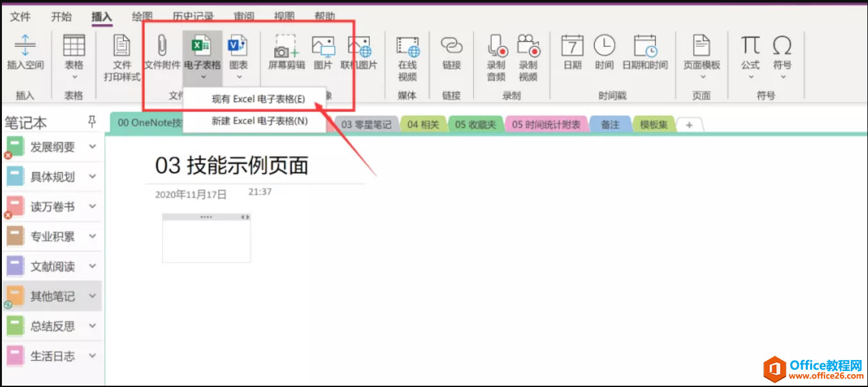Pin the notebook pane (笔记本)
This screenshot has height=387, width=868.
92,122
